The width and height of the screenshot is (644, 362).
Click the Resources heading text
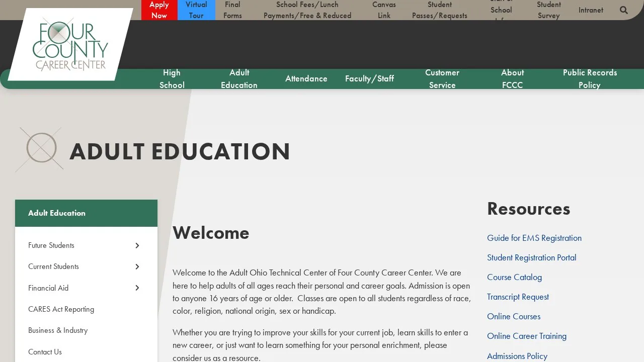[x=528, y=209]
